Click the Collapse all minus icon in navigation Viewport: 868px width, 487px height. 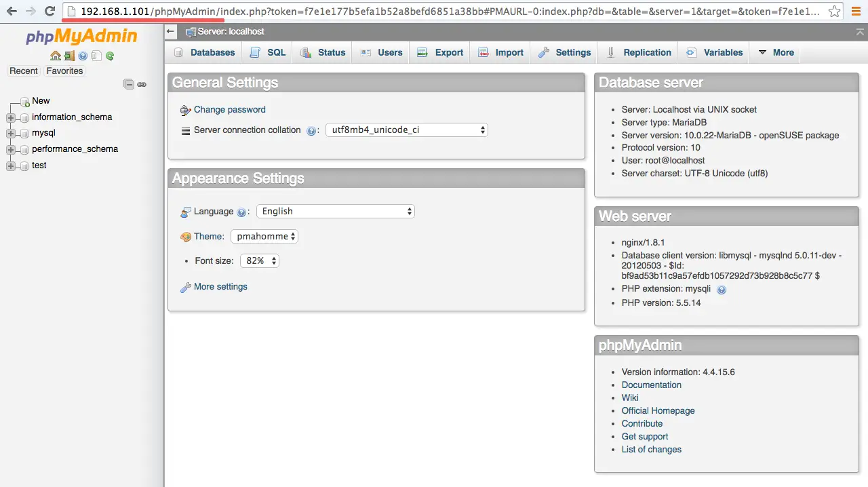129,85
